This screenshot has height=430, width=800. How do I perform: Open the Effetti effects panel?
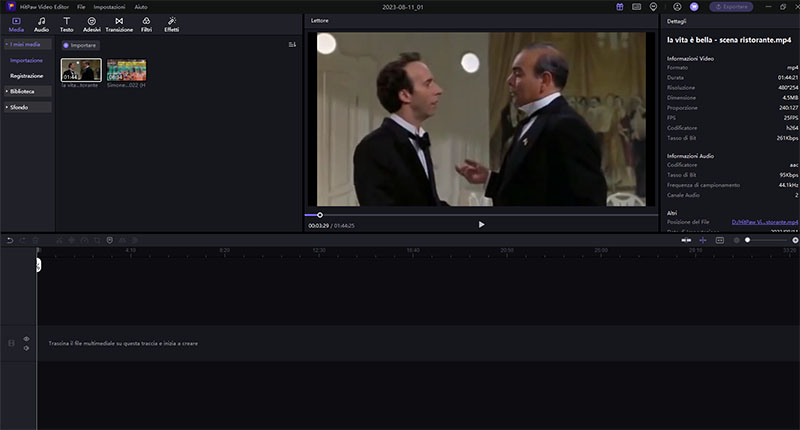pyautogui.click(x=172, y=24)
